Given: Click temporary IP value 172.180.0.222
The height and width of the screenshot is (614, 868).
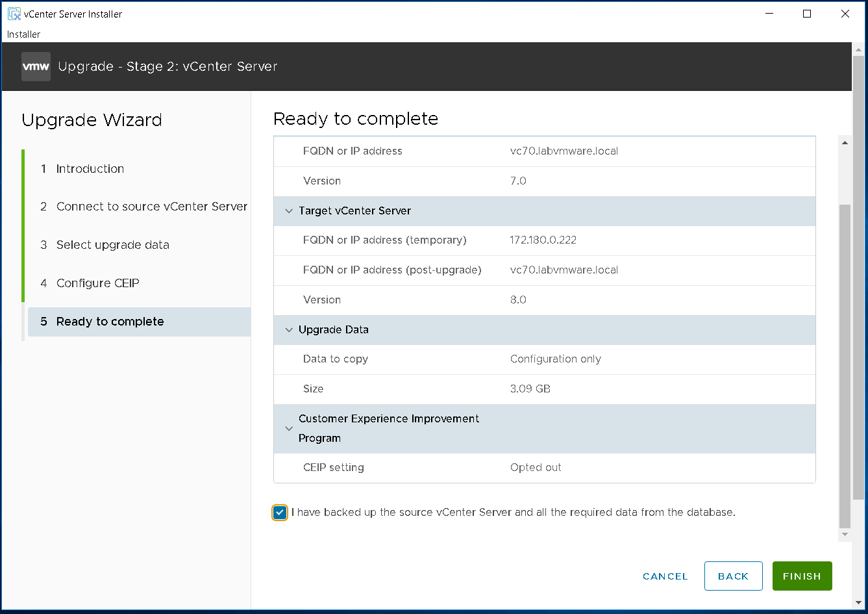Looking at the screenshot, I should [x=543, y=240].
